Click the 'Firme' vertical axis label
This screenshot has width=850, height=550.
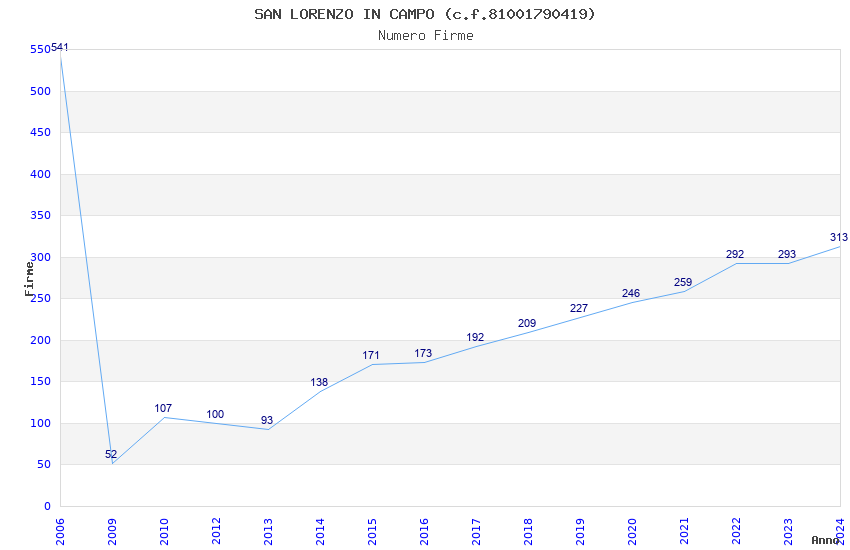pos(29,279)
